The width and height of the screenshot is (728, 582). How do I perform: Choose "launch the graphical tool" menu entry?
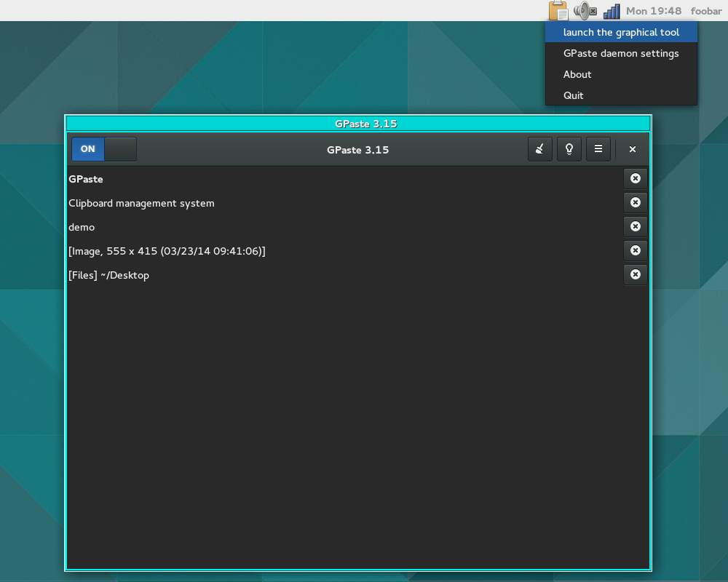coord(621,32)
